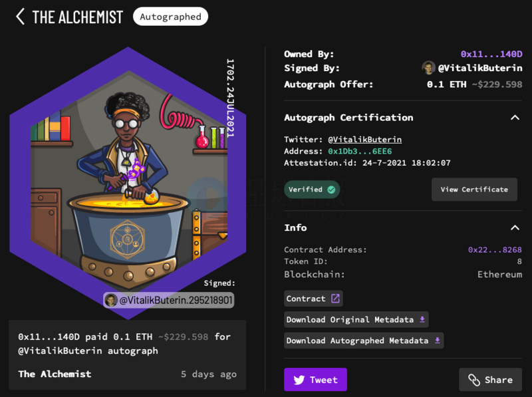
Task: Click The Alchemist title in activity card
Action: pos(55,374)
